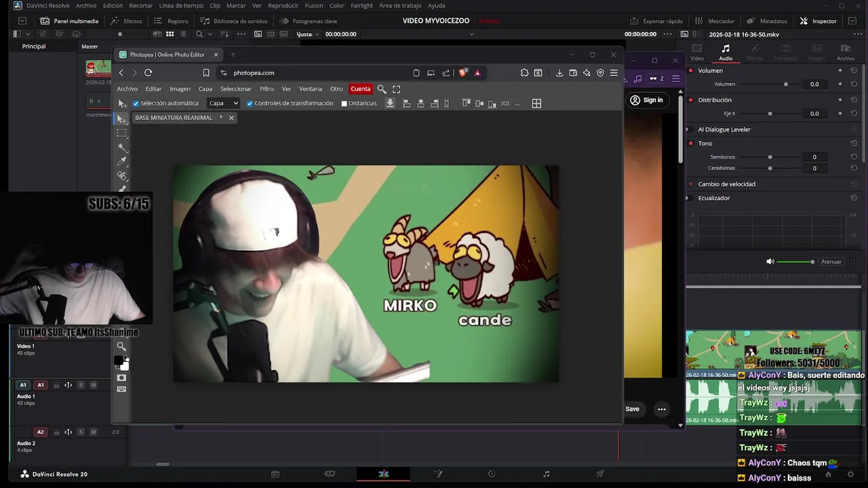Expand the top-right Inspector panel chevron

(x=852, y=21)
